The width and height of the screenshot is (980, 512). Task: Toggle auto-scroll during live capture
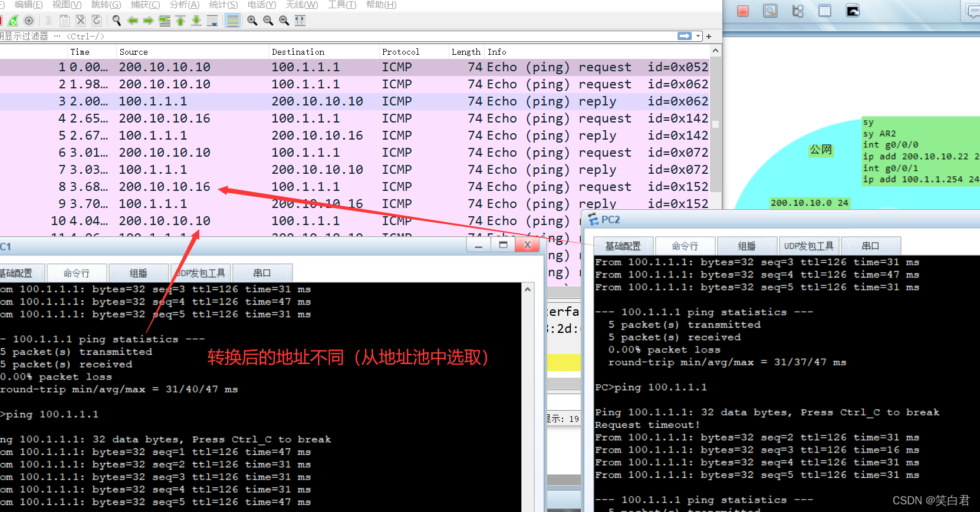tap(212, 21)
